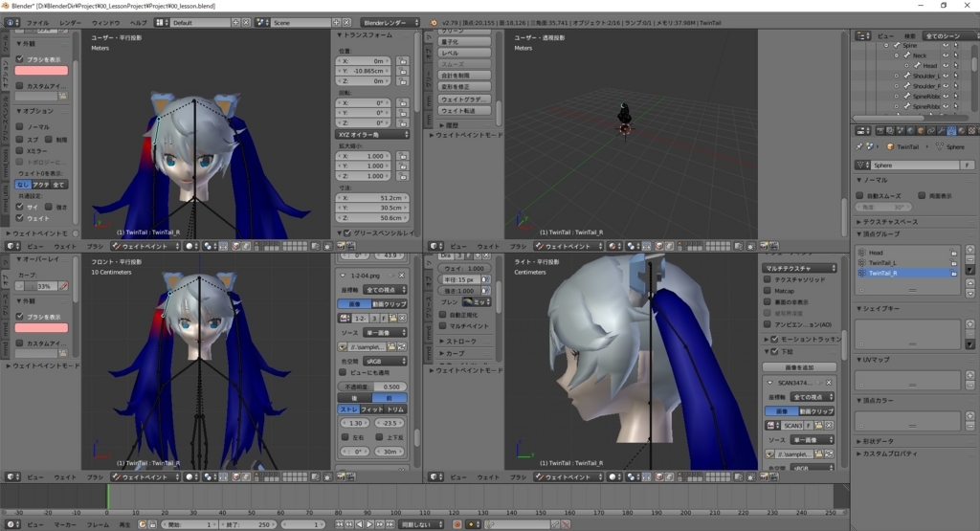The height and width of the screenshot is (531, 980).
Task: Click the timeline 終了 250 end frame field
Action: (248, 524)
